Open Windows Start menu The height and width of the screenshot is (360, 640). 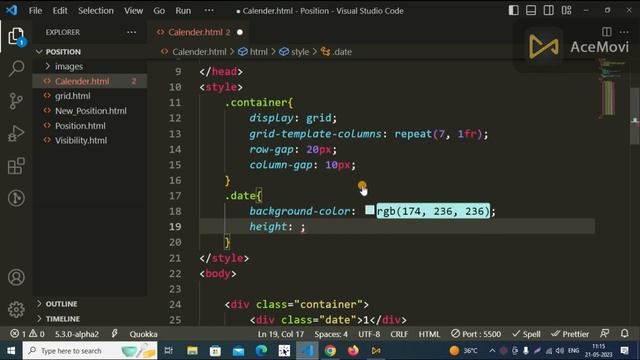(11, 351)
